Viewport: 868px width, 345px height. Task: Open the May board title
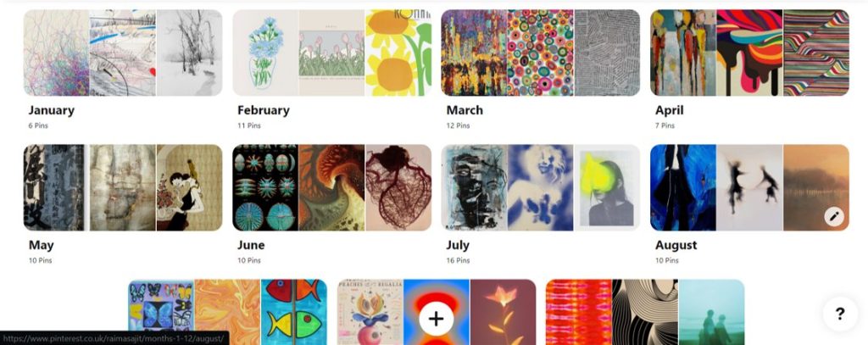pyautogui.click(x=42, y=245)
